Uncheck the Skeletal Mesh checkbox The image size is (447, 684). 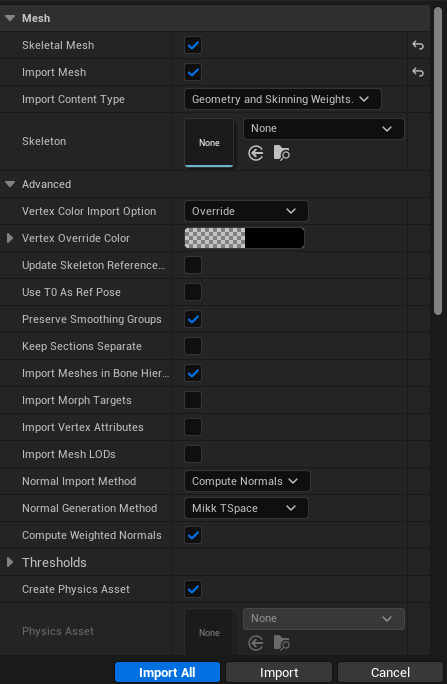tap(193, 45)
